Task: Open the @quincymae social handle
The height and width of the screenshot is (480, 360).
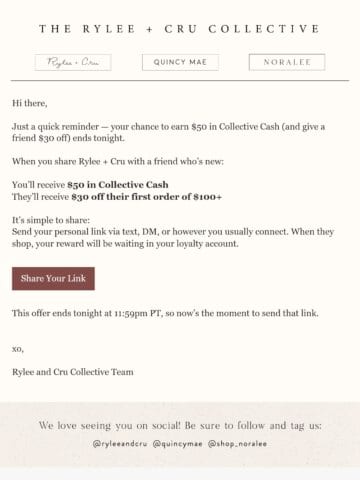Action: tap(177, 444)
